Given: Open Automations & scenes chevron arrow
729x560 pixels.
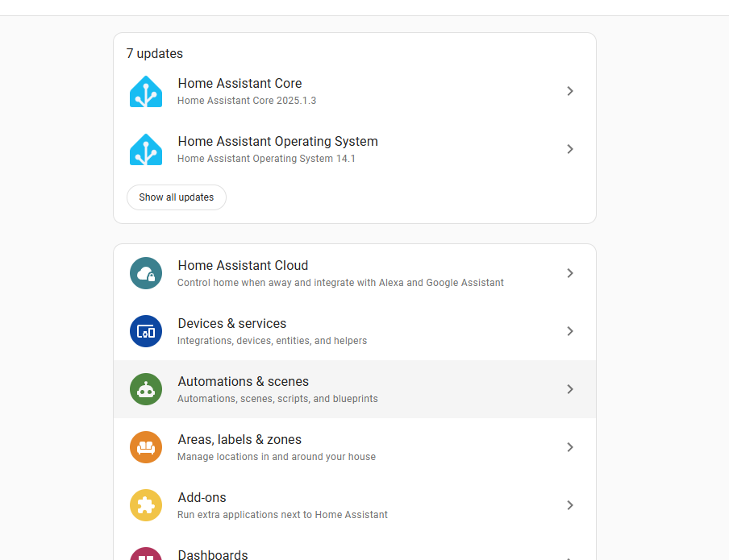Looking at the screenshot, I should point(570,389).
